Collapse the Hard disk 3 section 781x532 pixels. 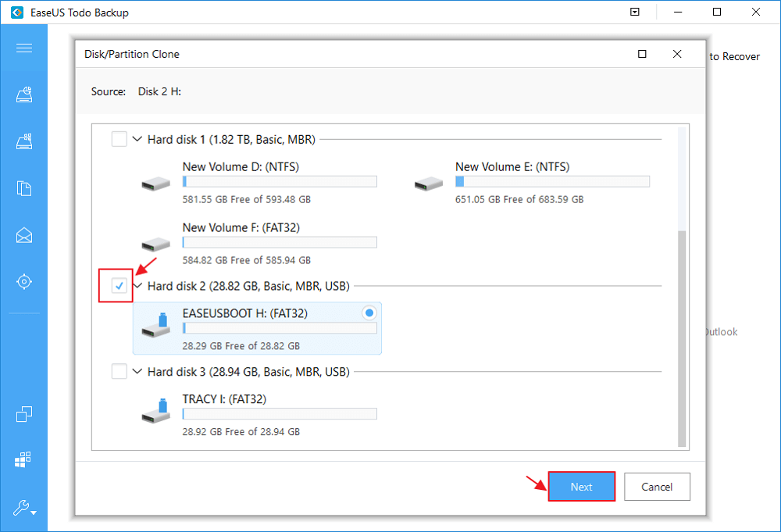click(x=137, y=371)
